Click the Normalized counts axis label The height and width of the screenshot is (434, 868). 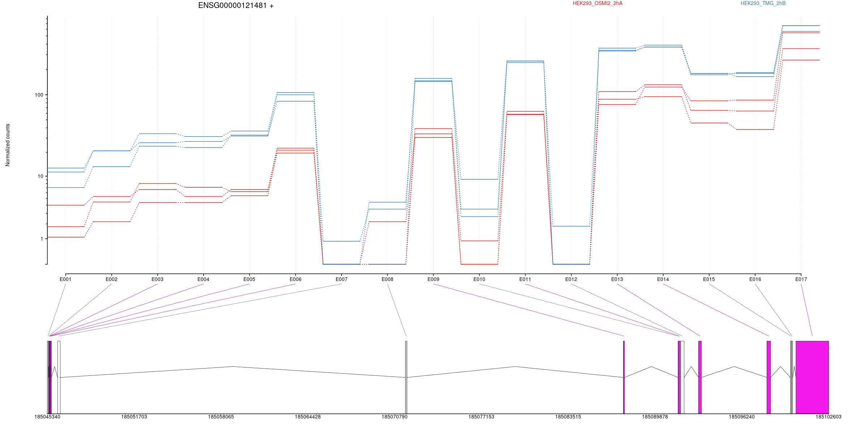[x=8, y=145]
